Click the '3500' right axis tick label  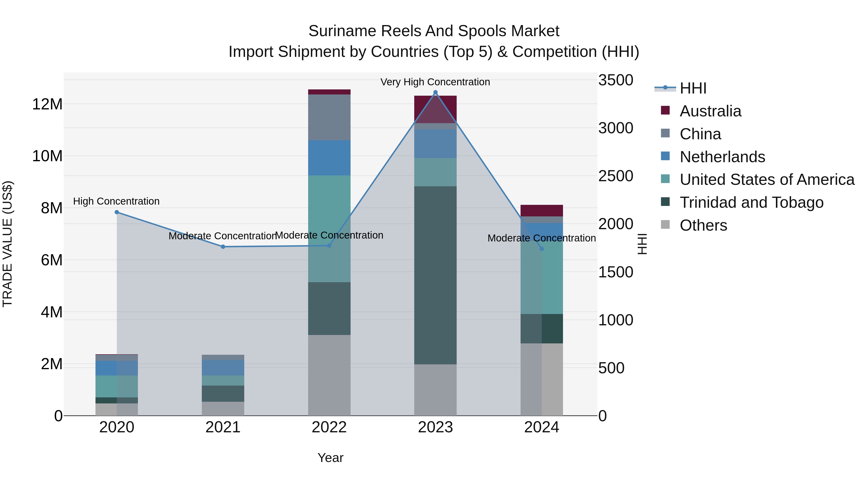(x=616, y=80)
